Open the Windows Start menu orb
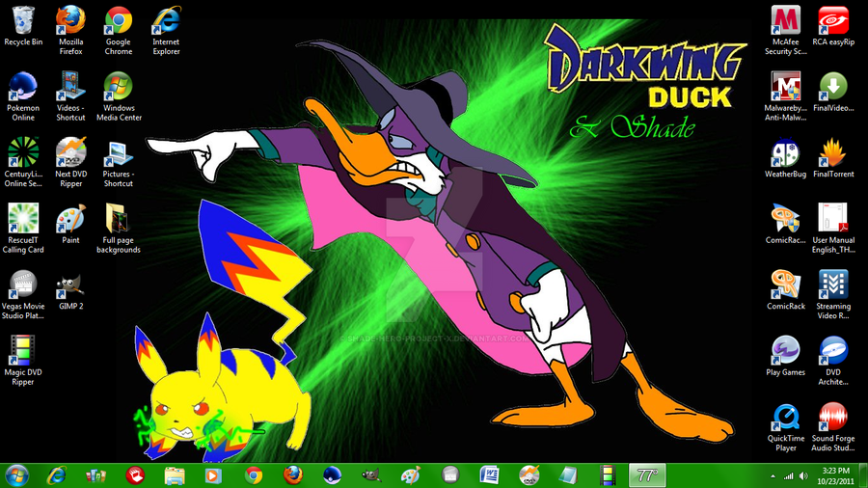 [16, 475]
